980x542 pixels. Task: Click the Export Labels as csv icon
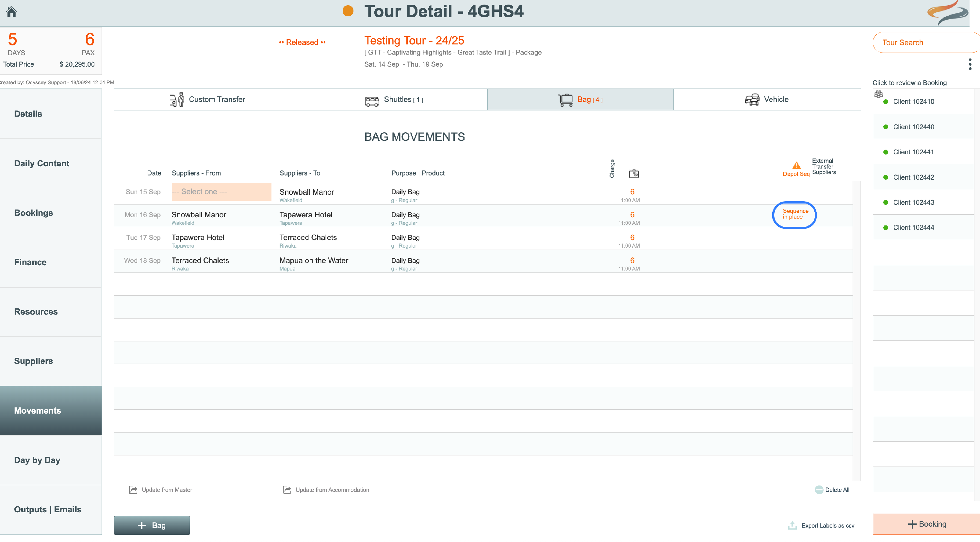coord(792,526)
